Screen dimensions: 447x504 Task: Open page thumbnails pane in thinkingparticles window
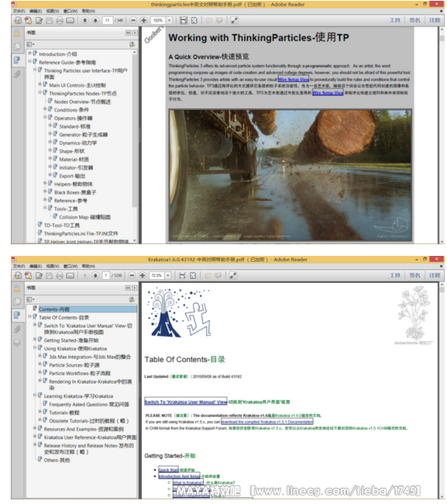point(17,47)
